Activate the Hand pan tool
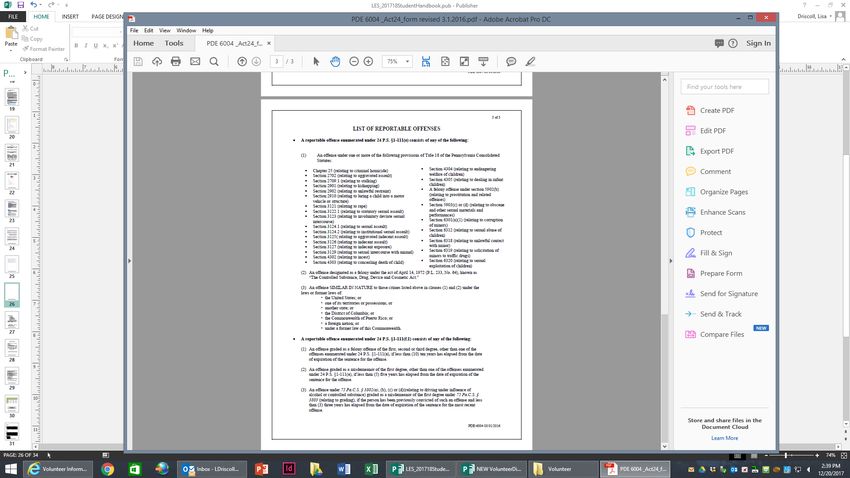The image size is (850, 478). pyautogui.click(x=335, y=62)
